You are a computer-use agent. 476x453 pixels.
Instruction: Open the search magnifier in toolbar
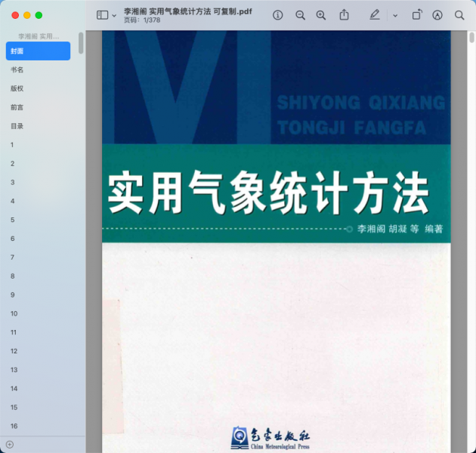[459, 15]
